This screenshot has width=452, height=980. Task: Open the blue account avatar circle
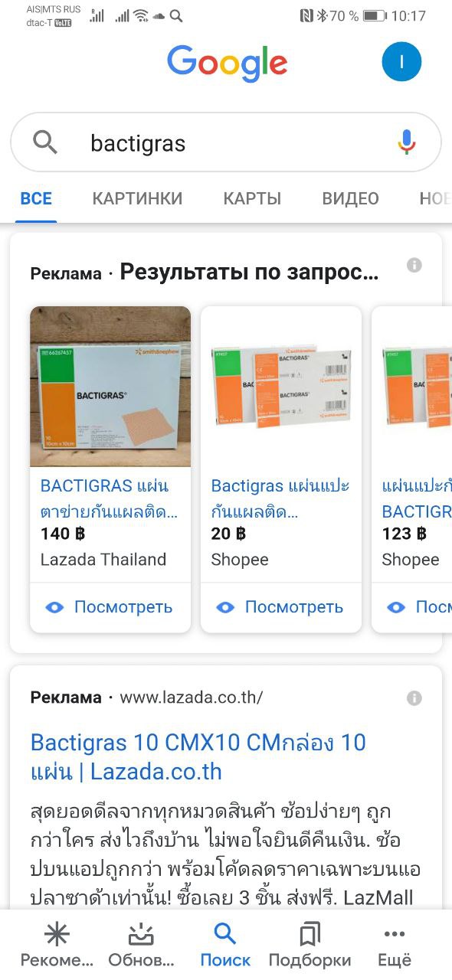click(x=401, y=62)
